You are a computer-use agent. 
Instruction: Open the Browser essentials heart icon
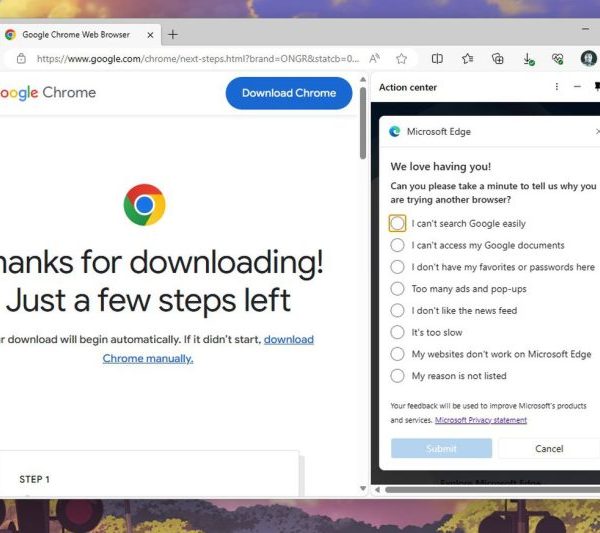[558, 59]
